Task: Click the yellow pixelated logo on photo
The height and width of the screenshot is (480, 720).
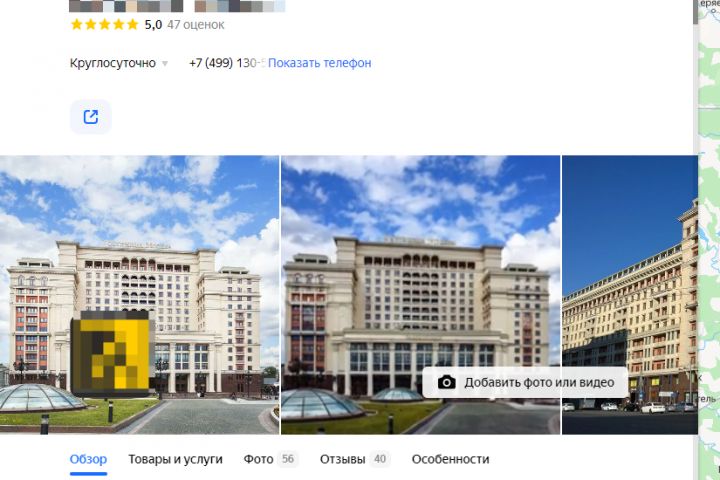Action: point(112,354)
